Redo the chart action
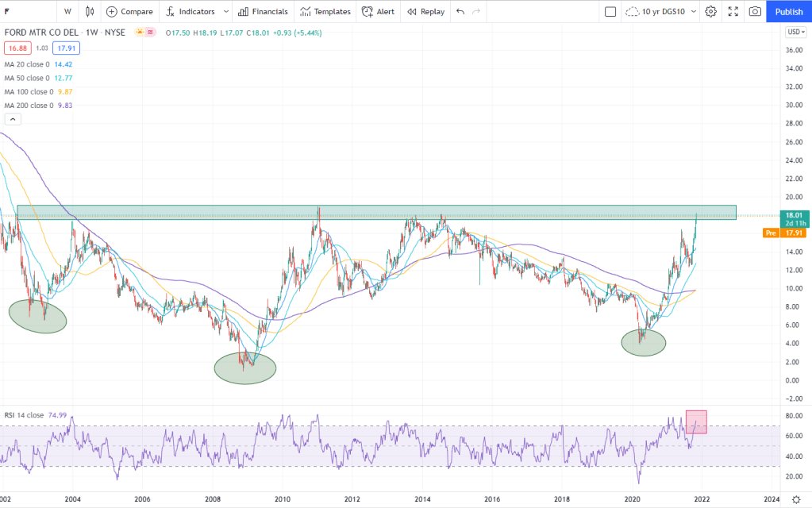 476,12
